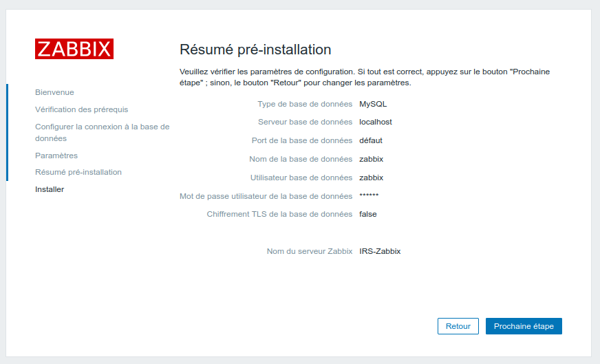Click the false TLS encryption value
Viewport: 600px width, 364px height.
pyautogui.click(x=367, y=214)
